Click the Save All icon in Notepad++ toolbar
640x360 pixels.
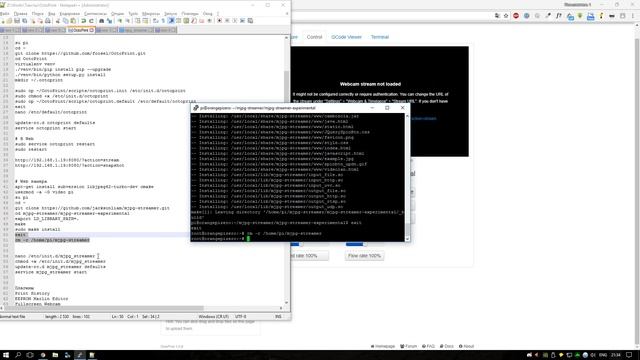pyautogui.click(x=25, y=21)
